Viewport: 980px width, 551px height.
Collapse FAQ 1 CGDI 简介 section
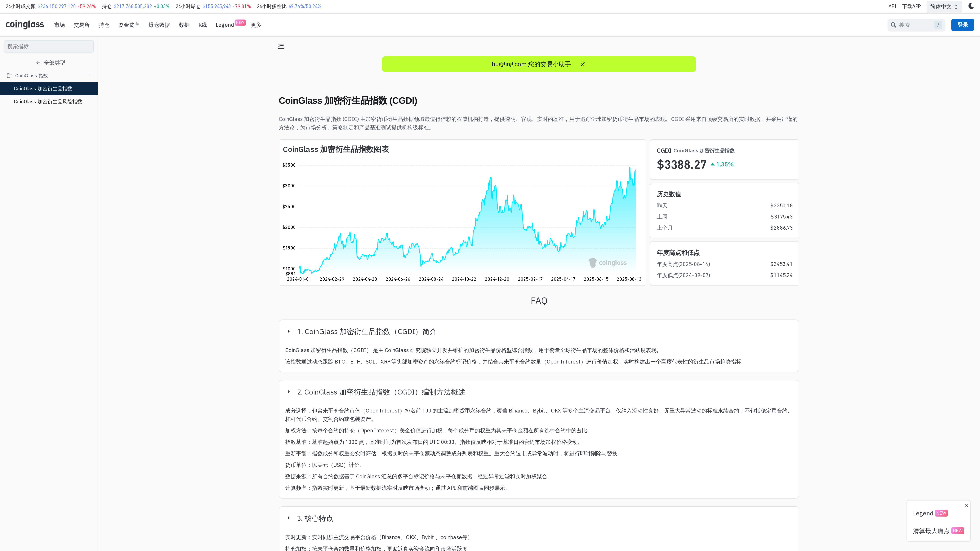(289, 332)
